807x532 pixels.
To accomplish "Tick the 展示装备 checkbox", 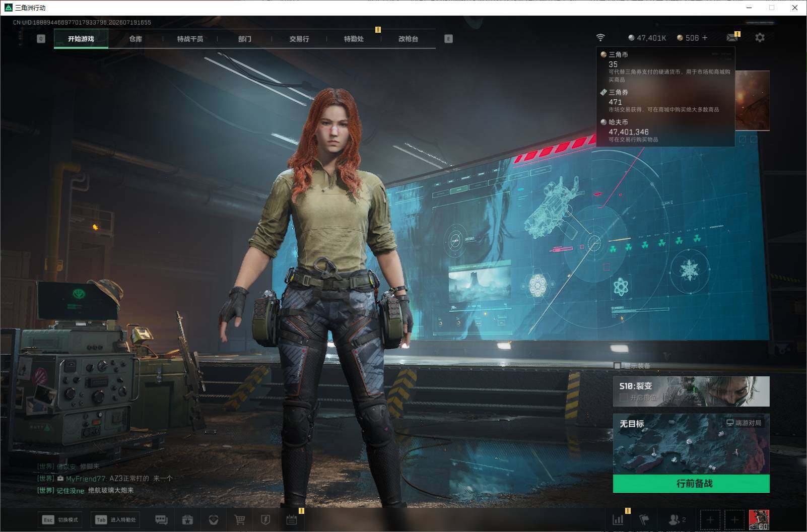I will pos(618,366).
